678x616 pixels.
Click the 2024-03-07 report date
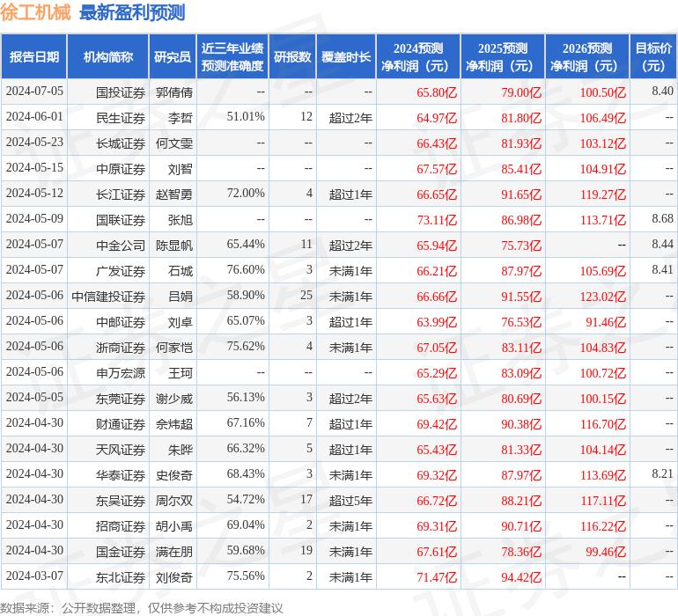coord(34,577)
